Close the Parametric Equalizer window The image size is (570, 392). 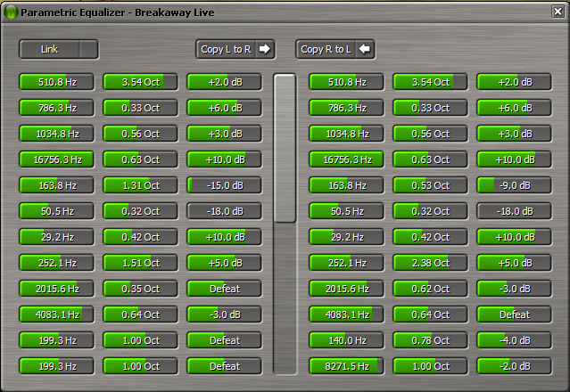tap(558, 12)
